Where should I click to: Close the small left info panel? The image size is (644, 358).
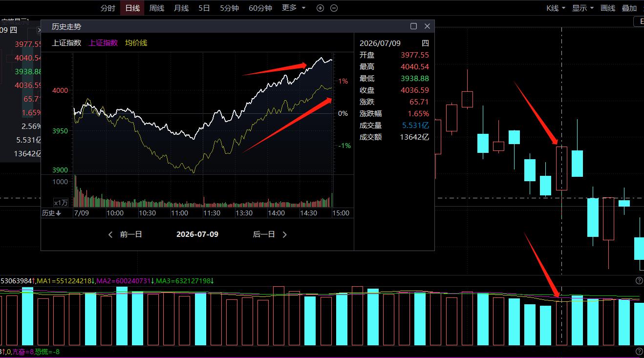(x=39, y=30)
